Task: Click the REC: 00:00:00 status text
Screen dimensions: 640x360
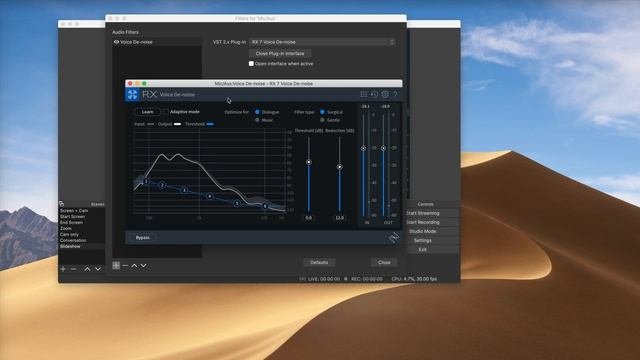Action: [367, 279]
